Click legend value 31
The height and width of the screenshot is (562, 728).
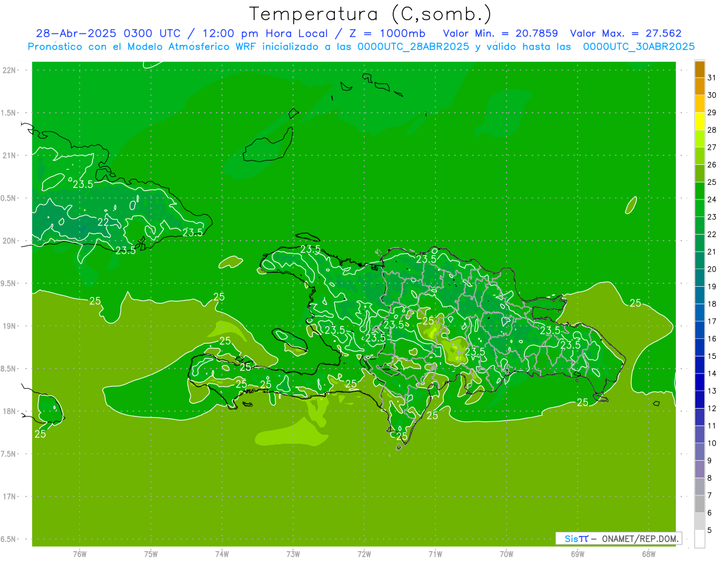coord(712,78)
